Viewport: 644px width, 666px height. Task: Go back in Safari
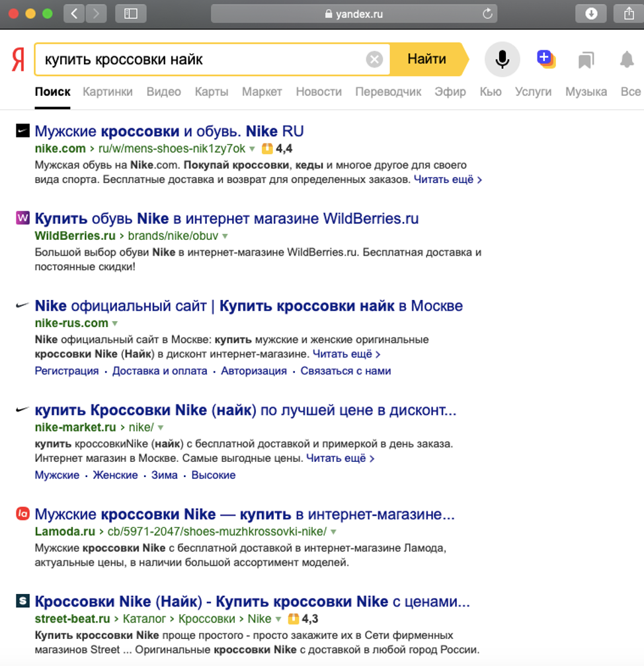point(74,14)
